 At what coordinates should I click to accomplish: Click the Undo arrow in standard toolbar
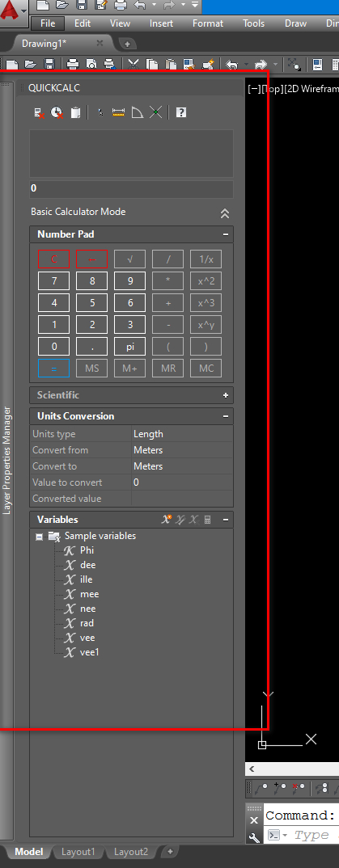[x=233, y=65]
